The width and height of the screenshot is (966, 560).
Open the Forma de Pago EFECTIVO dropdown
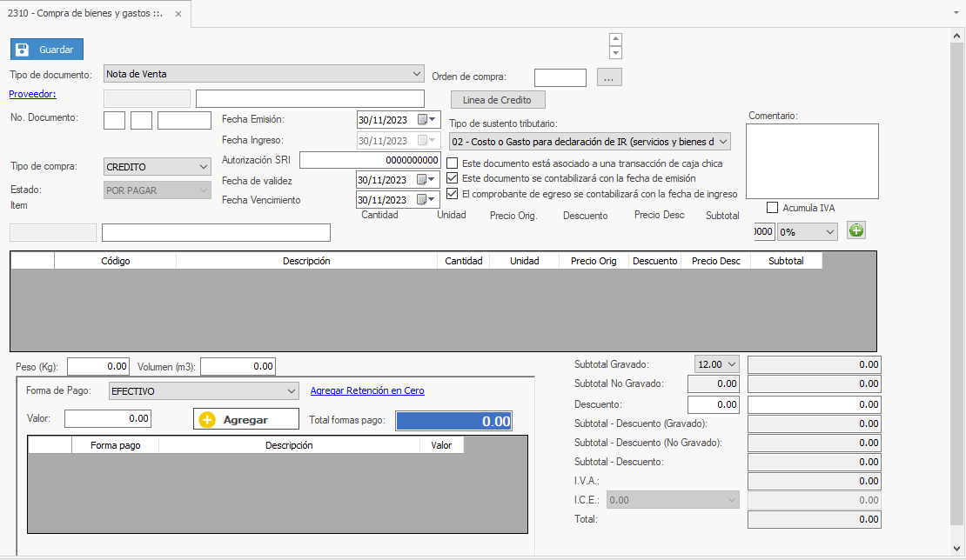click(204, 390)
